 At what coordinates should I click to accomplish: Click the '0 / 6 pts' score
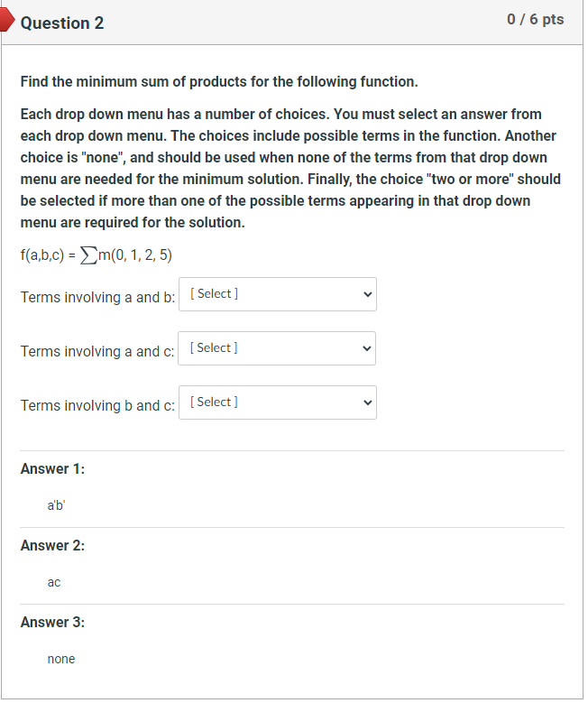(x=536, y=20)
